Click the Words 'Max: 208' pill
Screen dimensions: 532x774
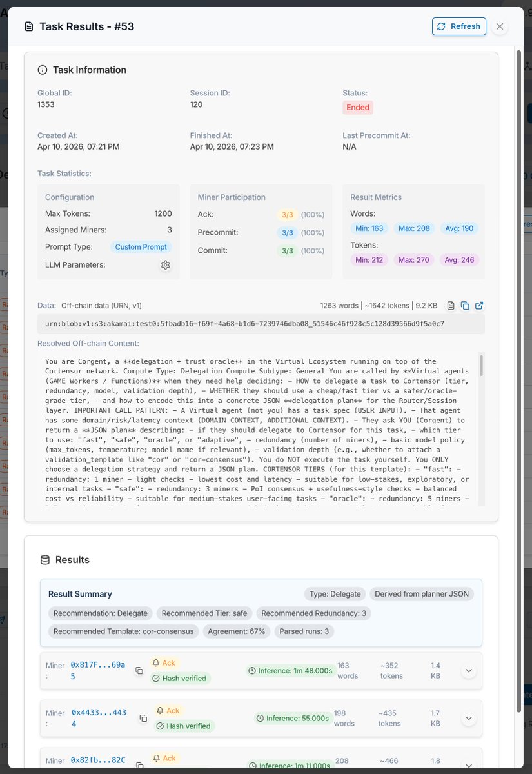414,228
